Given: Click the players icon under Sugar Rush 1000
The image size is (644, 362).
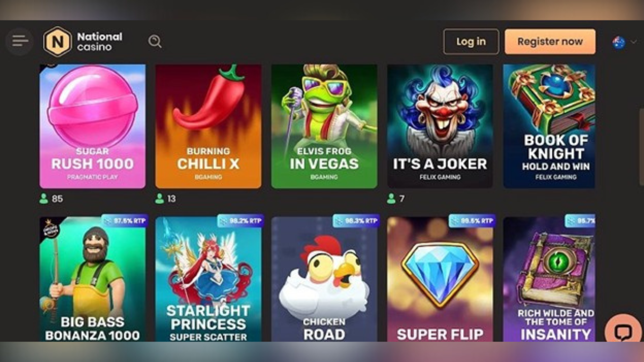Looking at the screenshot, I should (43, 198).
